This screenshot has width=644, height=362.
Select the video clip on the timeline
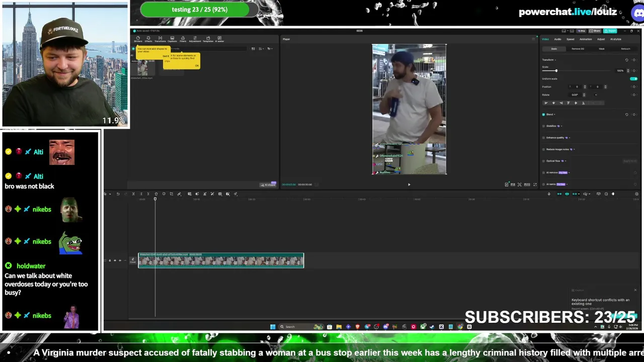coord(221,260)
